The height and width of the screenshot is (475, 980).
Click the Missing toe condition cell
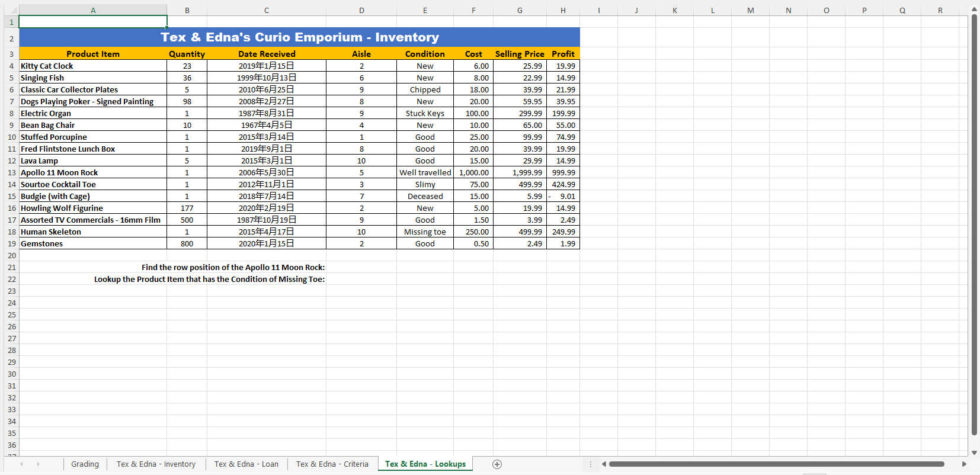pyautogui.click(x=425, y=232)
